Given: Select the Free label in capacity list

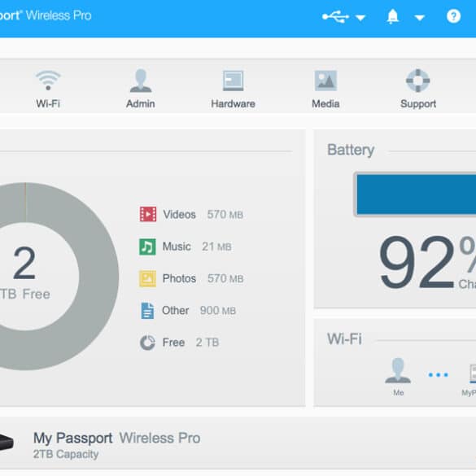Looking at the screenshot, I should tap(173, 343).
